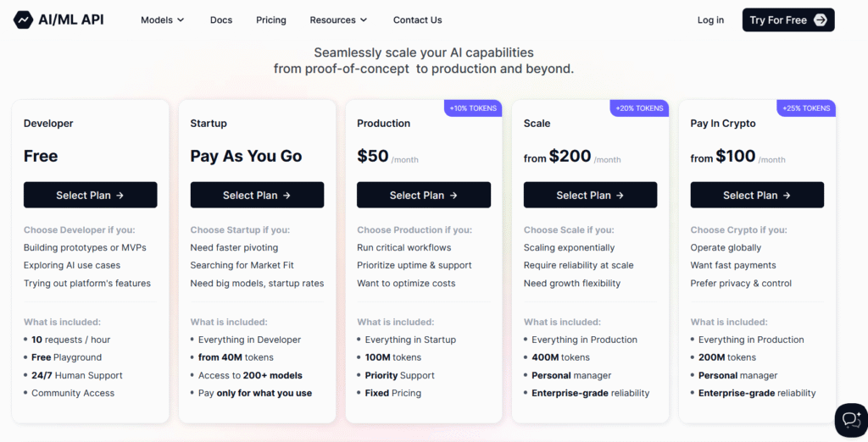Click the arrow in Developer's Select Plan button

[x=120, y=196]
